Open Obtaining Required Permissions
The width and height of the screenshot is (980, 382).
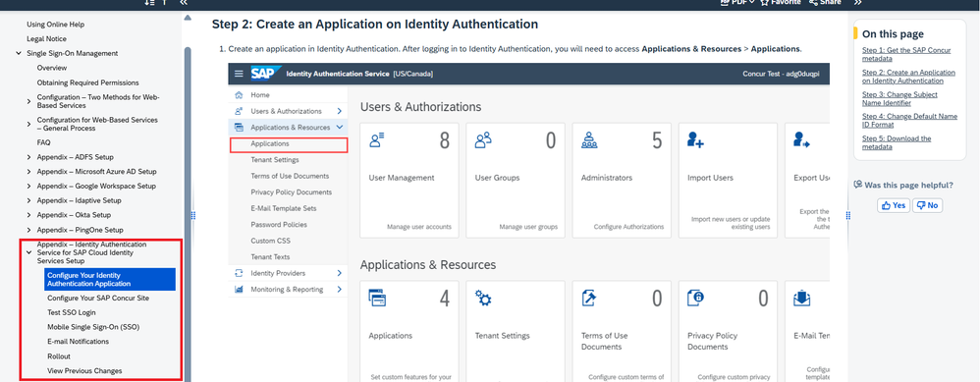[x=87, y=82]
